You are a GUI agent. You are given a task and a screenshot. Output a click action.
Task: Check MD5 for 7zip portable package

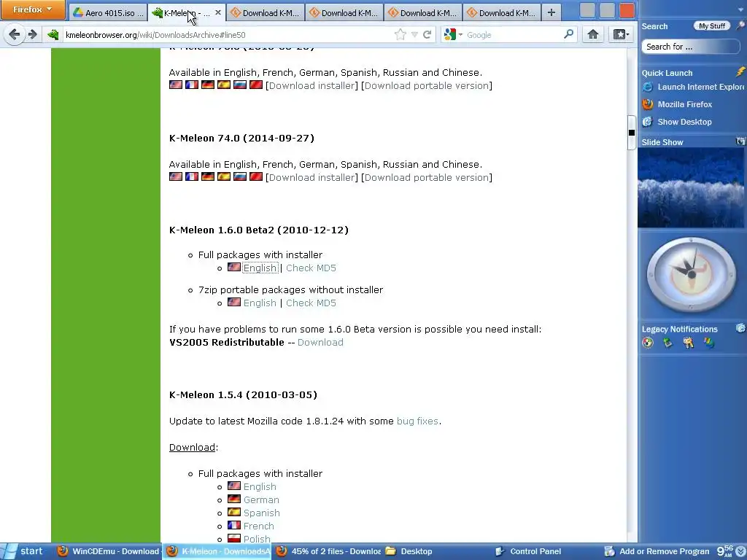click(x=311, y=303)
